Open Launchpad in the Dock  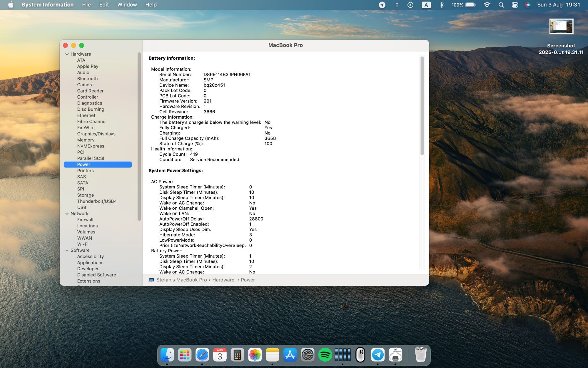[185, 355]
